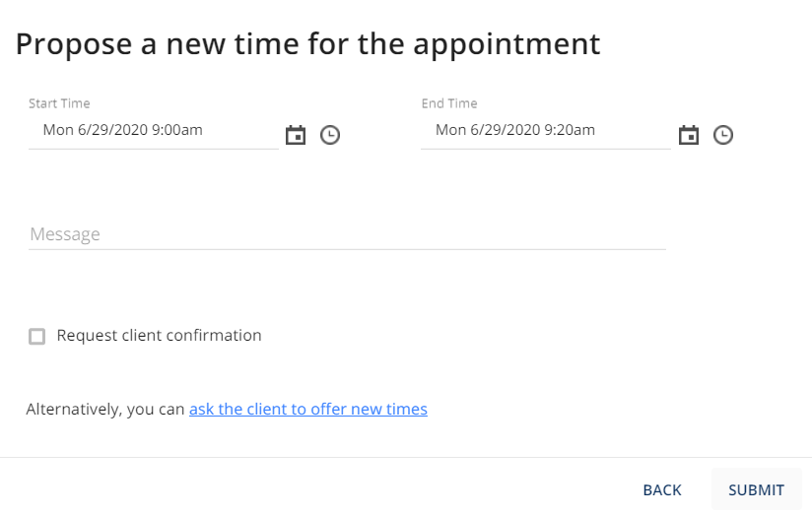Submit the proposed appointment time

tap(756, 489)
